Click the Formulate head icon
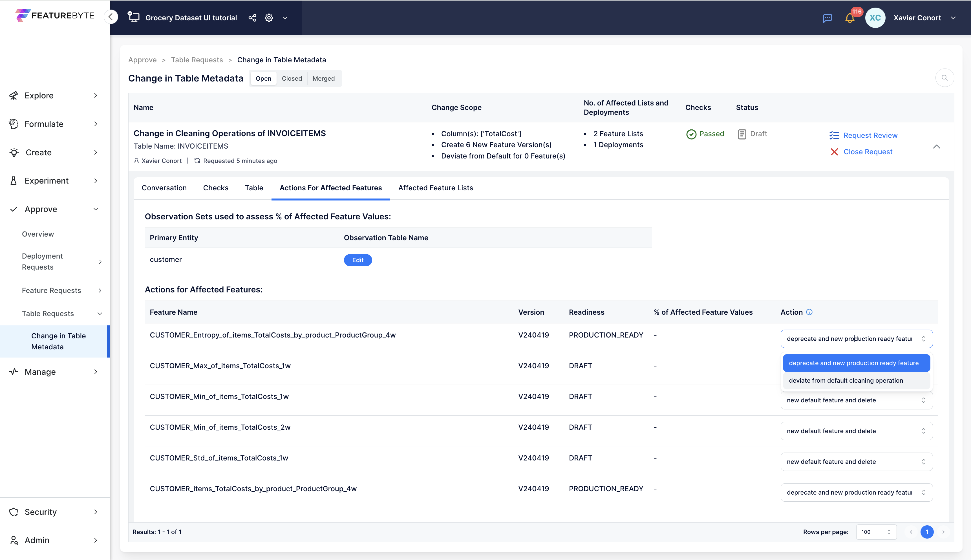Screen dimensions: 971x560 [x=14, y=124]
